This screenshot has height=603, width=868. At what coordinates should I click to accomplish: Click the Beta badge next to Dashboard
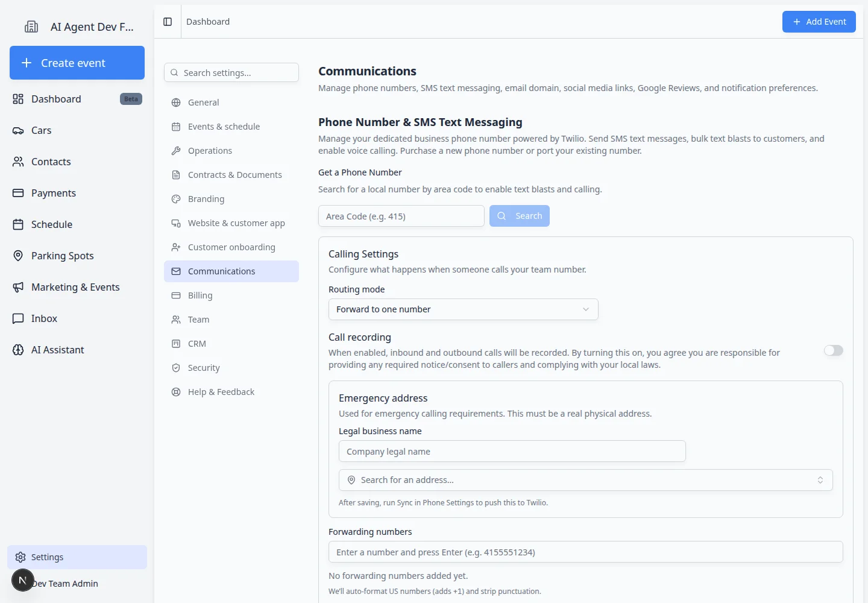(131, 99)
